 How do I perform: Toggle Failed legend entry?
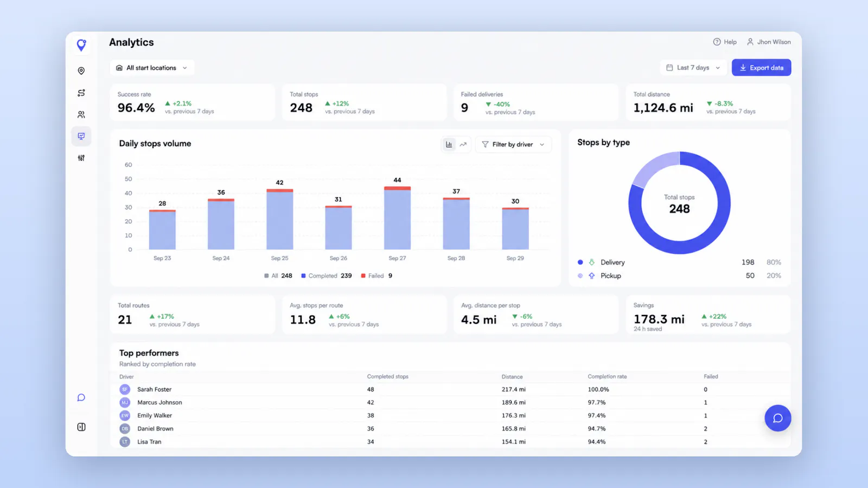376,275
